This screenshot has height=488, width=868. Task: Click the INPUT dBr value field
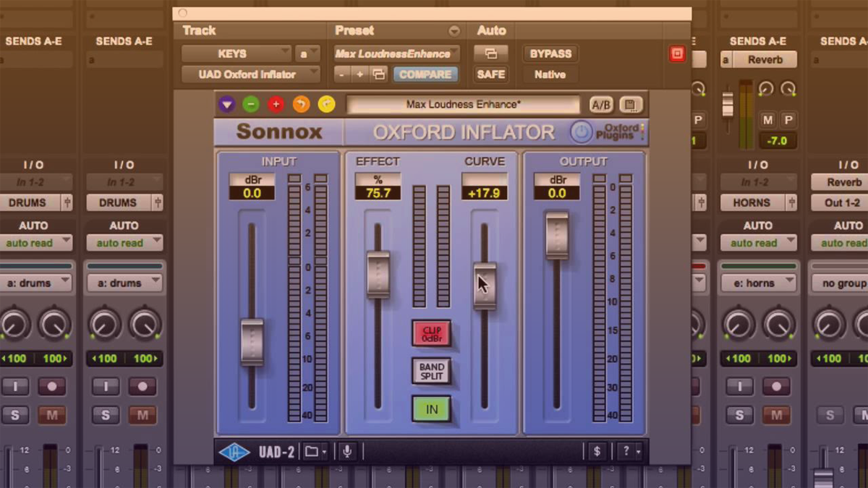coord(252,193)
